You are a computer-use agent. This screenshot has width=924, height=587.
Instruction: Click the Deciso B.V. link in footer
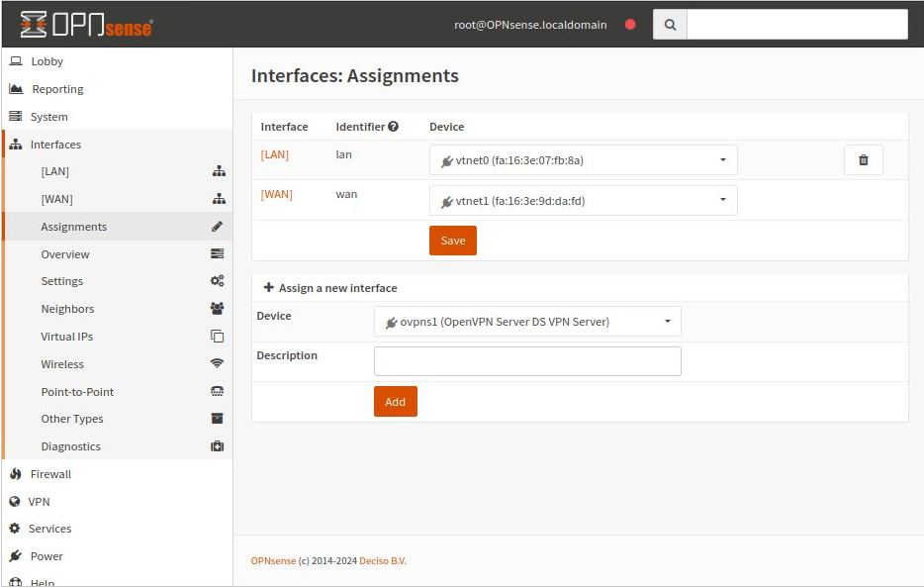point(383,560)
